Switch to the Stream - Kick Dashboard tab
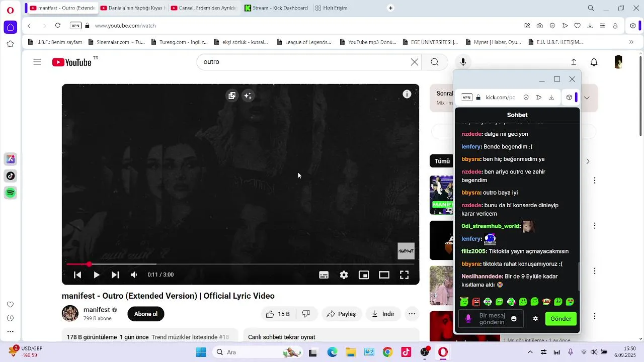This screenshot has width=644, height=362. 276,8
